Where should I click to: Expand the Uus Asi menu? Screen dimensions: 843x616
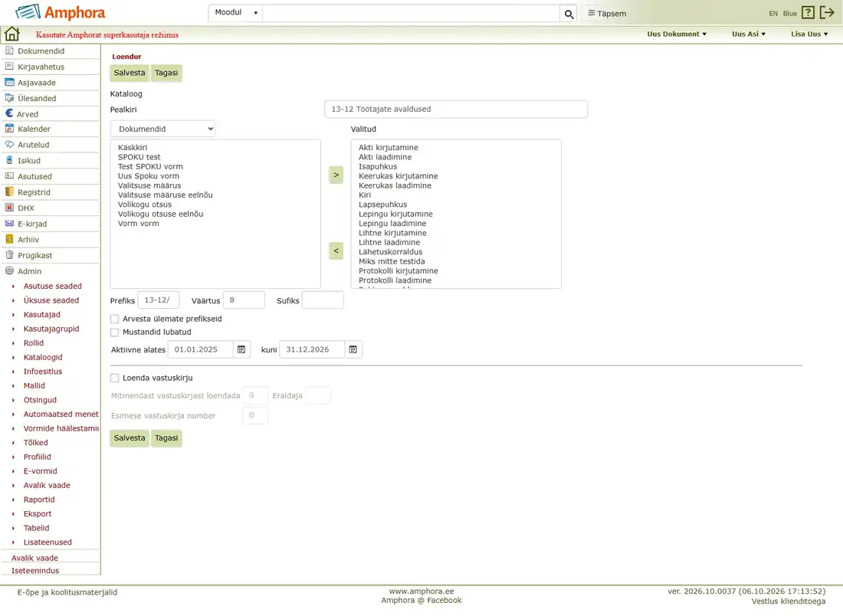point(749,34)
